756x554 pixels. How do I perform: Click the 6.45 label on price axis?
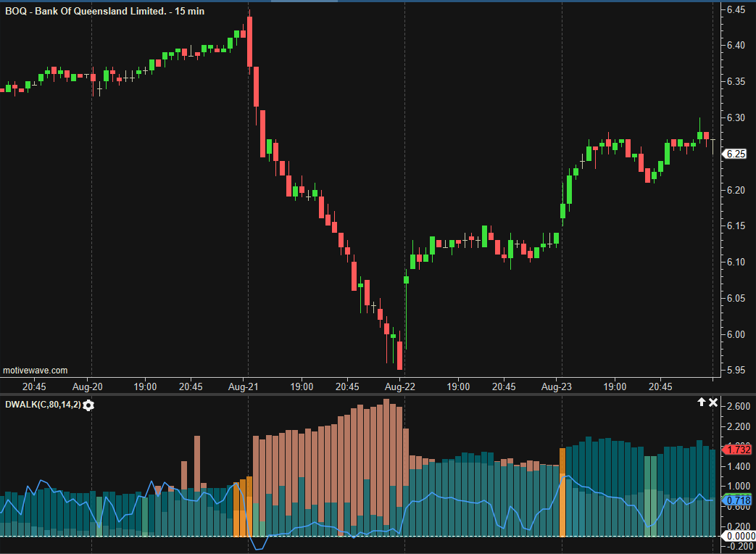click(x=736, y=9)
